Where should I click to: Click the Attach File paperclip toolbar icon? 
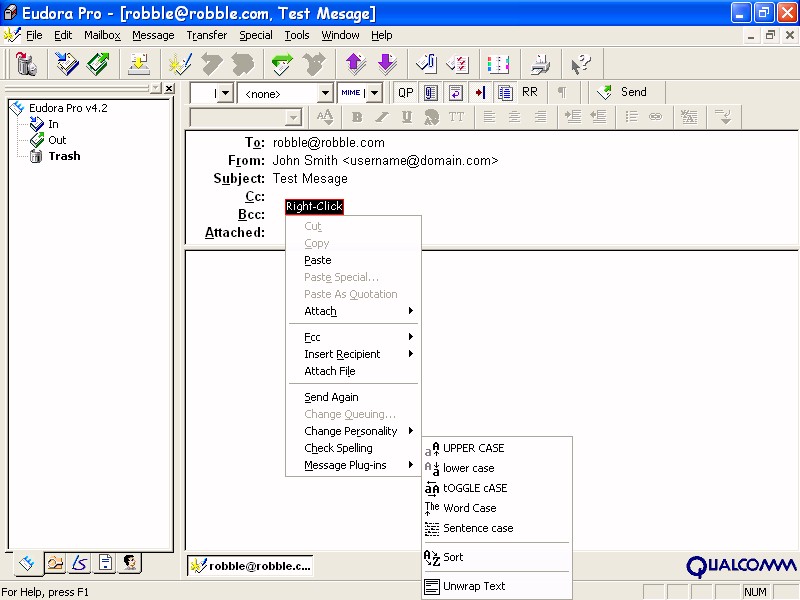(427, 64)
